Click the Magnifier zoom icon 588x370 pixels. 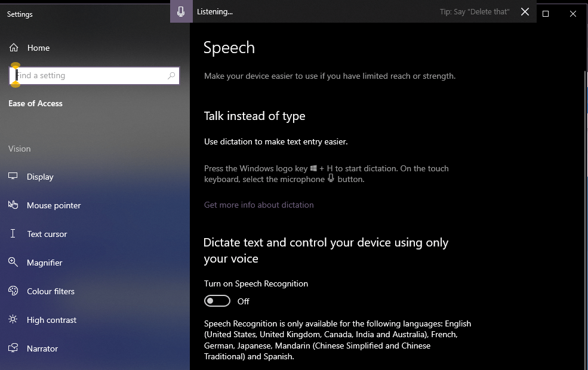[x=13, y=262]
